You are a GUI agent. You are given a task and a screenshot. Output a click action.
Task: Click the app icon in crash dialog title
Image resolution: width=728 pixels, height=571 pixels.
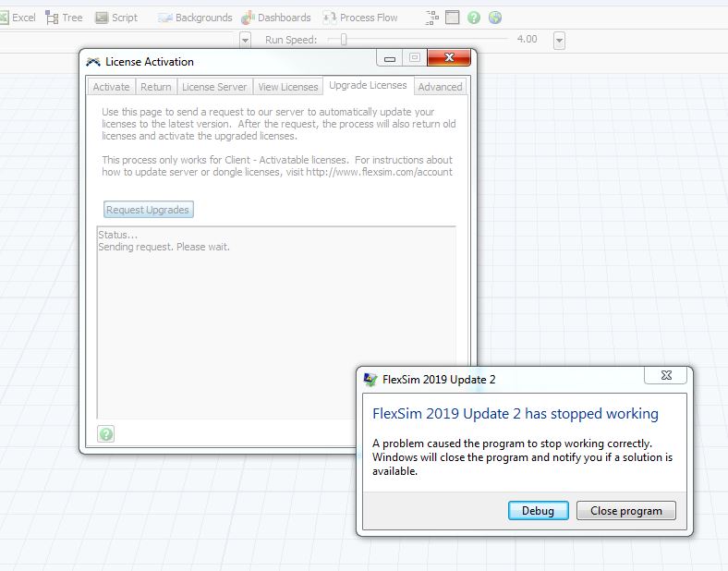point(370,380)
